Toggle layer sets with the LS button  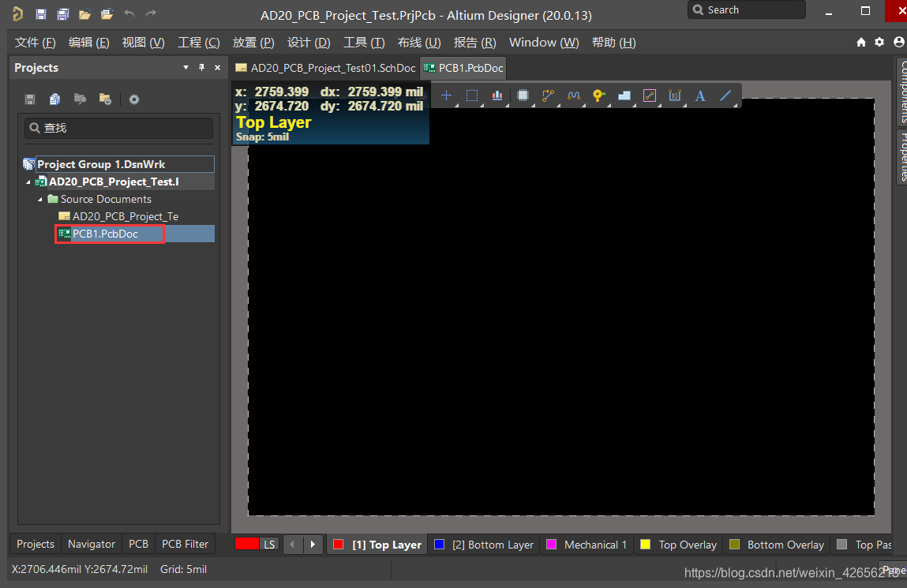[x=269, y=544]
